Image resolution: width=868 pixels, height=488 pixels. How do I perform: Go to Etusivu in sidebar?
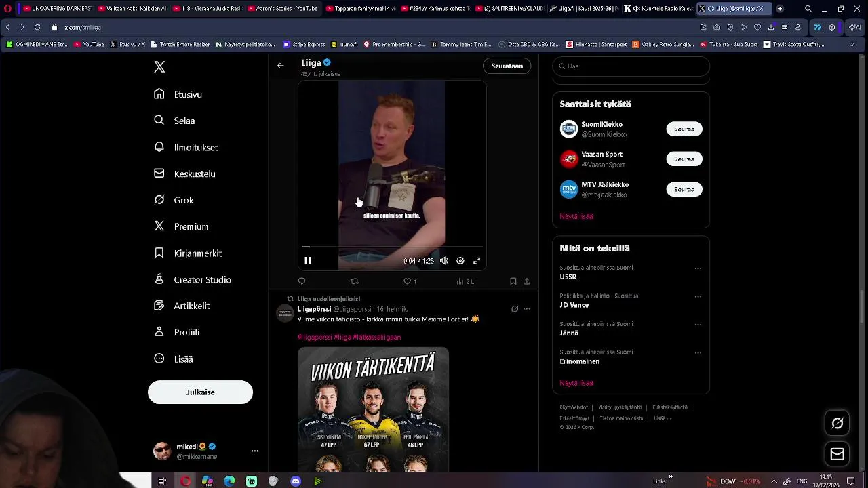click(178, 94)
